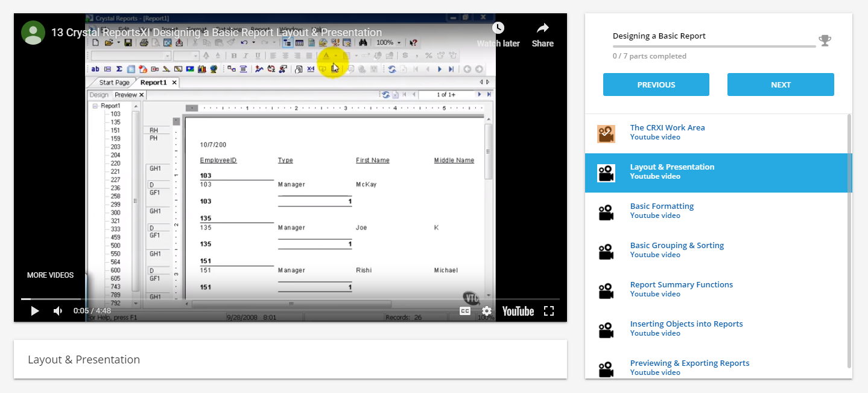Open the 'Report Summary Functions' lesson
Image resolution: width=868 pixels, height=393 pixels.
coord(682,284)
